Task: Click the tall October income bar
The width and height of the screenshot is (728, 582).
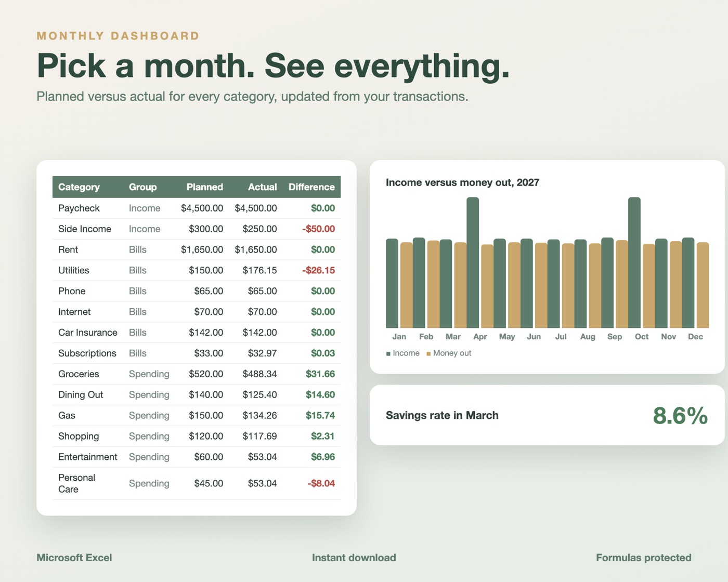Action: pyautogui.click(x=634, y=262)
